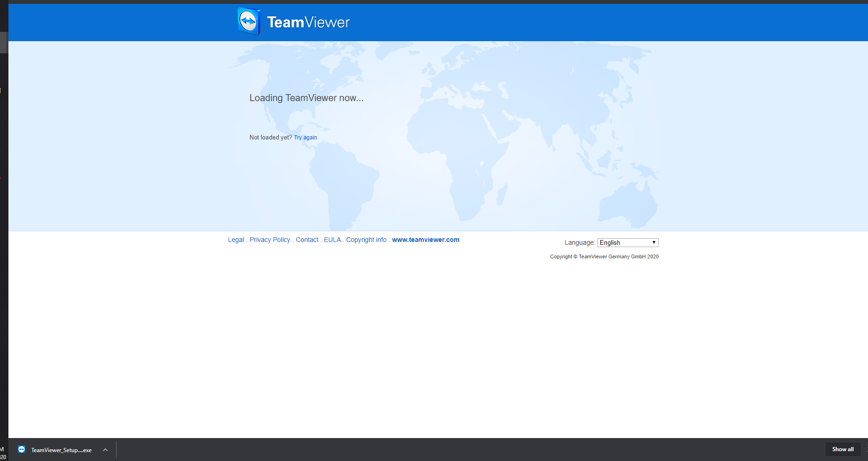Image resolution: width=868 pixels, height=461 pixels.
Task: Click the TeamViewer wordmark in header
Action: [308, 22]
